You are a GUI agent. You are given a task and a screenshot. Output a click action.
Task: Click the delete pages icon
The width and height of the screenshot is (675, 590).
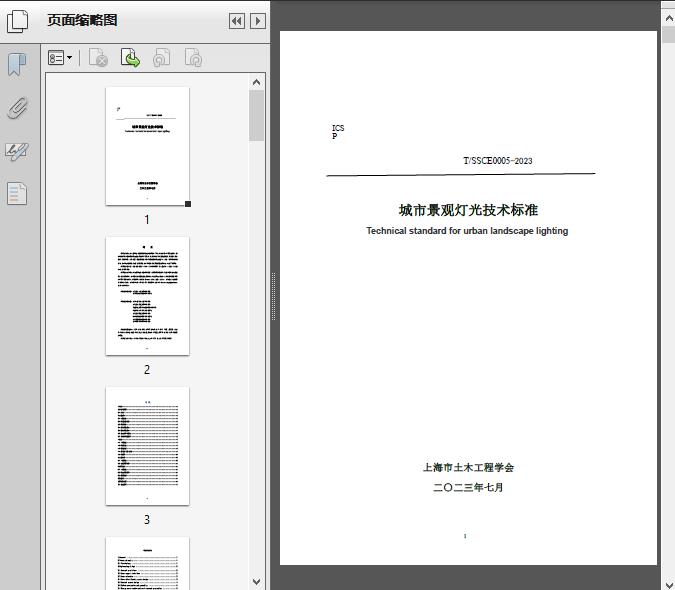(x=98, y=58)
